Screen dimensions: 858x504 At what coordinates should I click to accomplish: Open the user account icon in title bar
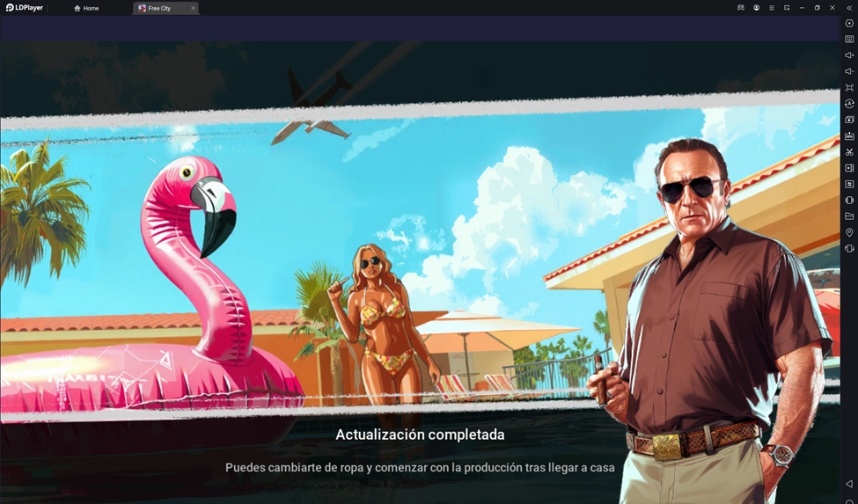[756, 8]
